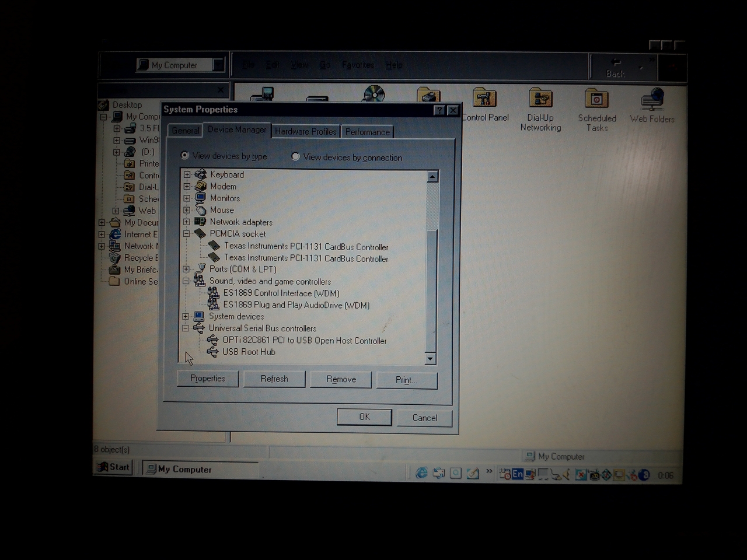Image resolution: width=747 pixels, height=560 pixels.
Task: Click the Refresh button
Action: [274, 379]
